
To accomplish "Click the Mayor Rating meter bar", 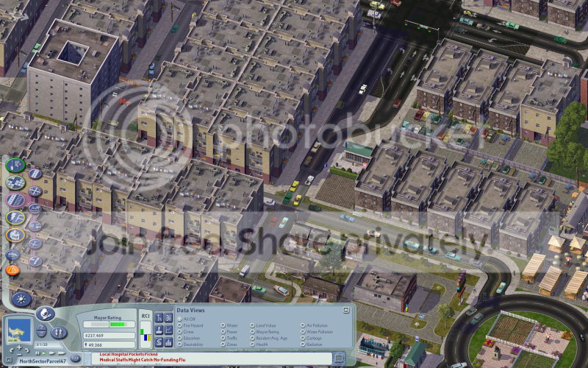I will click(x=109, y=325).
